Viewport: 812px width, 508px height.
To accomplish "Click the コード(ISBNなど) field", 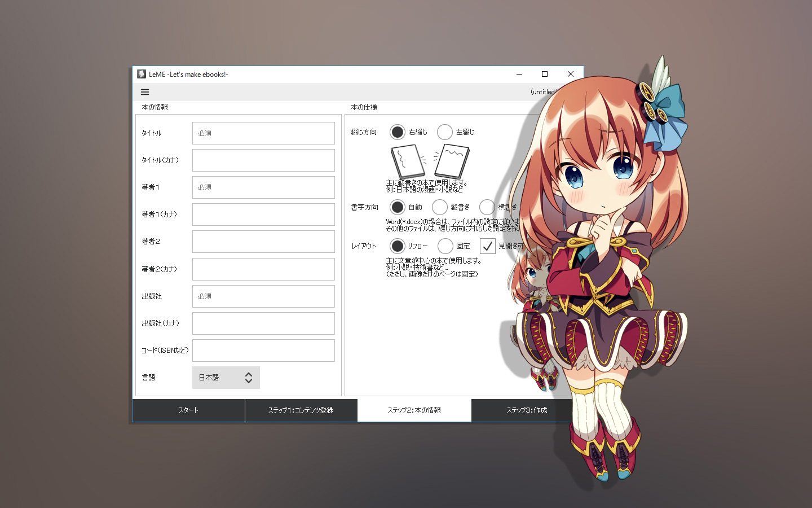I will pyautogui.click(x=263, y=351).
